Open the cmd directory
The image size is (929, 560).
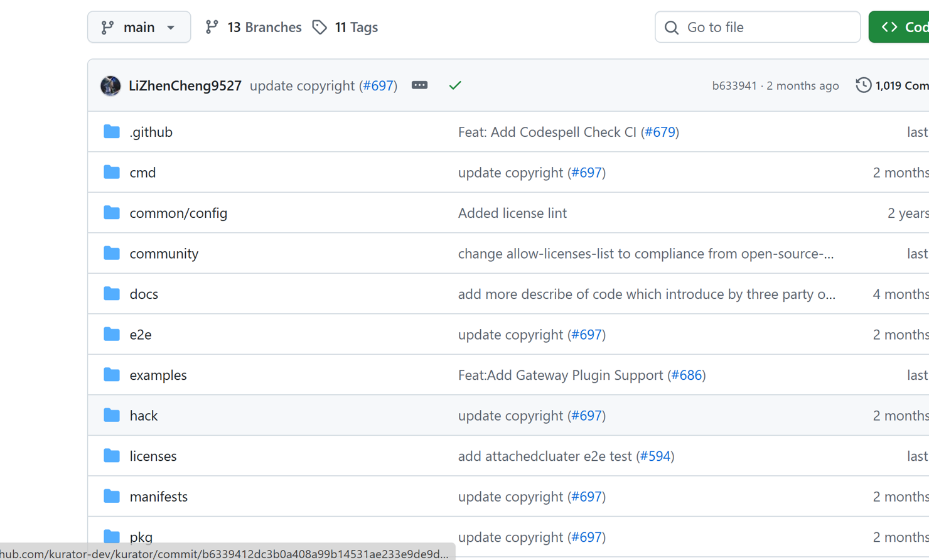click(142, 173)
